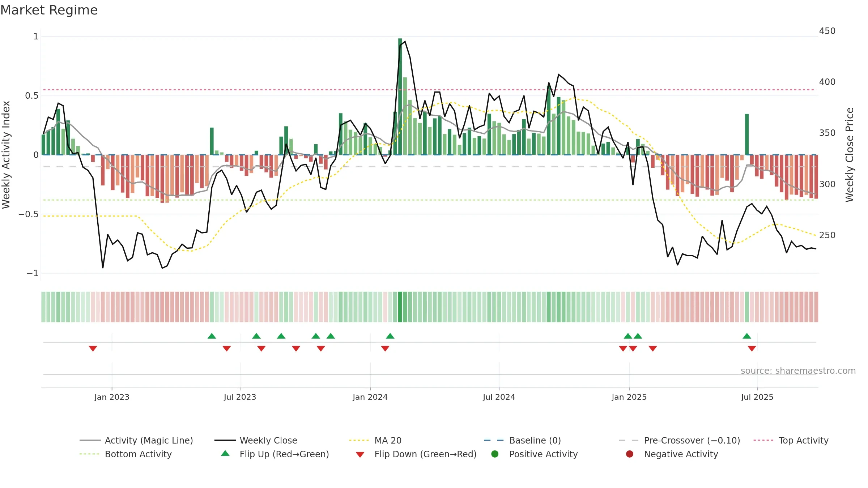This screenshot has height=488, width=868.
Task: Click the gray Activity Magic Line legend swatch
Action: (x=90, y=440)
